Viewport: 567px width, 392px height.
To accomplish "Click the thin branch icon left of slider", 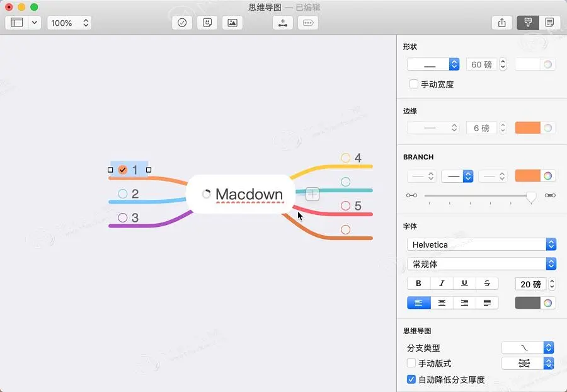I will click(411, 195).
